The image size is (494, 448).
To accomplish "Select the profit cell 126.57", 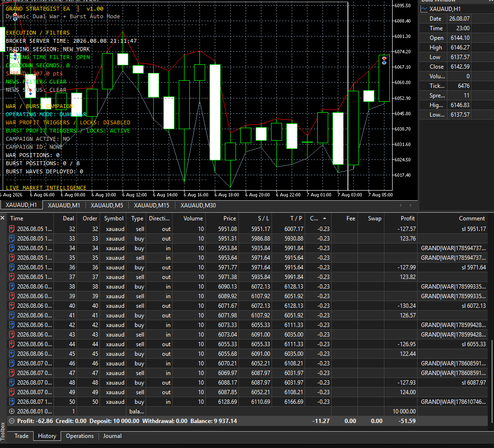I will click(408, 315).
